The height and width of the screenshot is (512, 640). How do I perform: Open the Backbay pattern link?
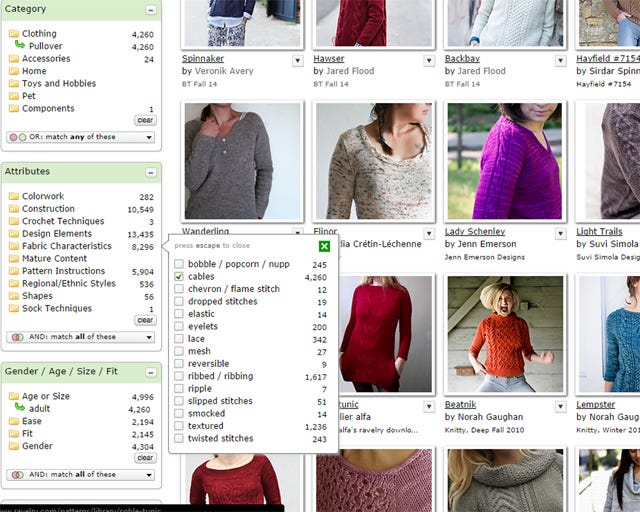(x=462, y=58)
